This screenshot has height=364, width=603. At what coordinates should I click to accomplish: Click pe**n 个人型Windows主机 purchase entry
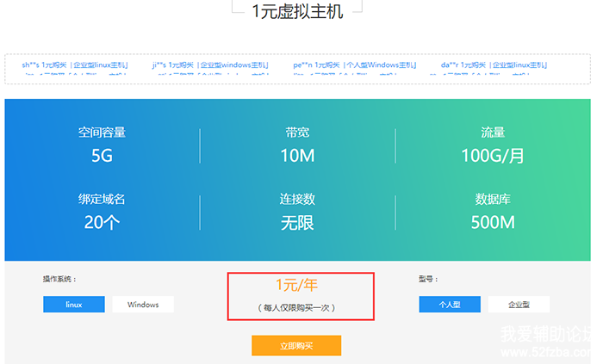point(354,65)
